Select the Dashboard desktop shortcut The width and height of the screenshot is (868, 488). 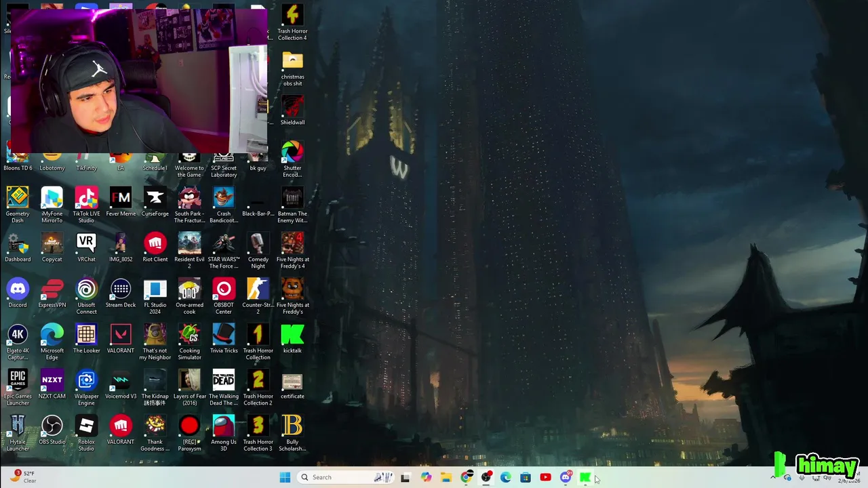click(x=18, y=247)
